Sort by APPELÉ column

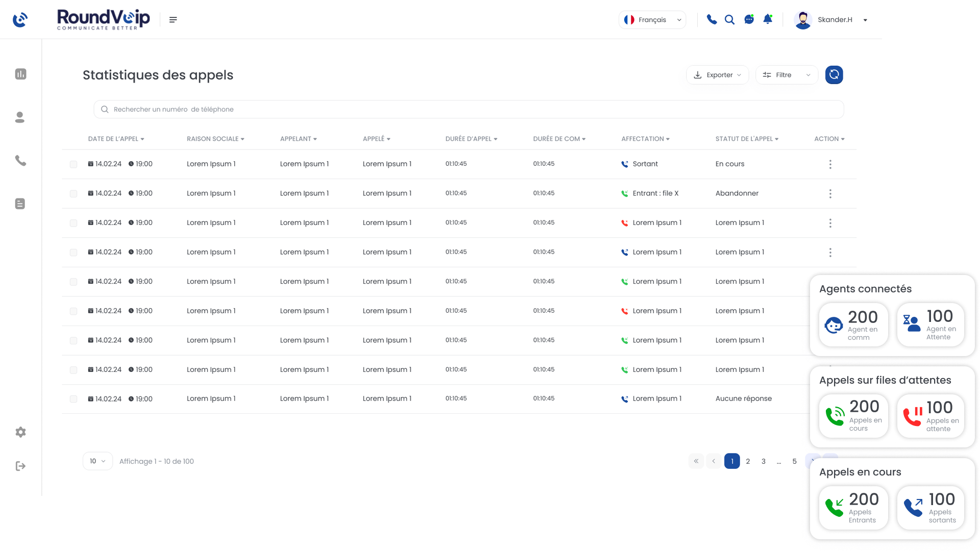pyautogui.click(x=377, y=139)
